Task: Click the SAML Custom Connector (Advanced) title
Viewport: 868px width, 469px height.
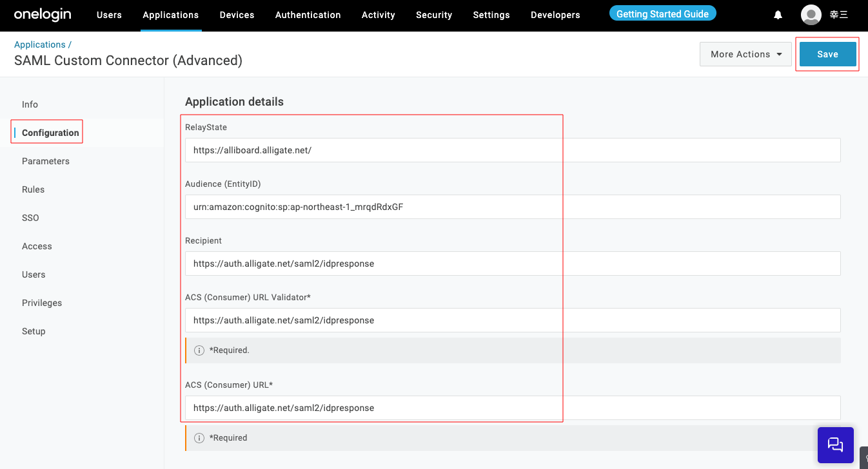Action: click(x=128, y=61)
